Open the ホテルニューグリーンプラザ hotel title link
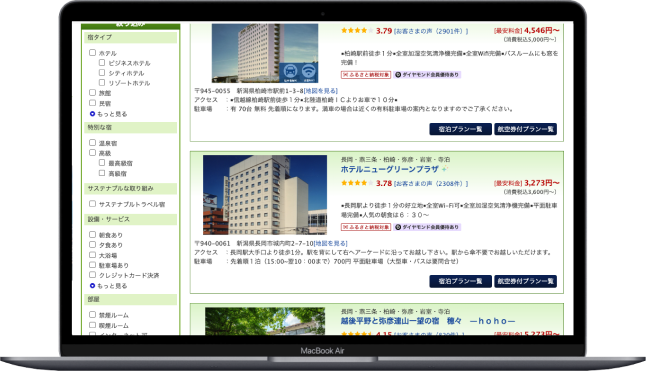The height and width of the screenshot is (371, 646). point(389,169)
